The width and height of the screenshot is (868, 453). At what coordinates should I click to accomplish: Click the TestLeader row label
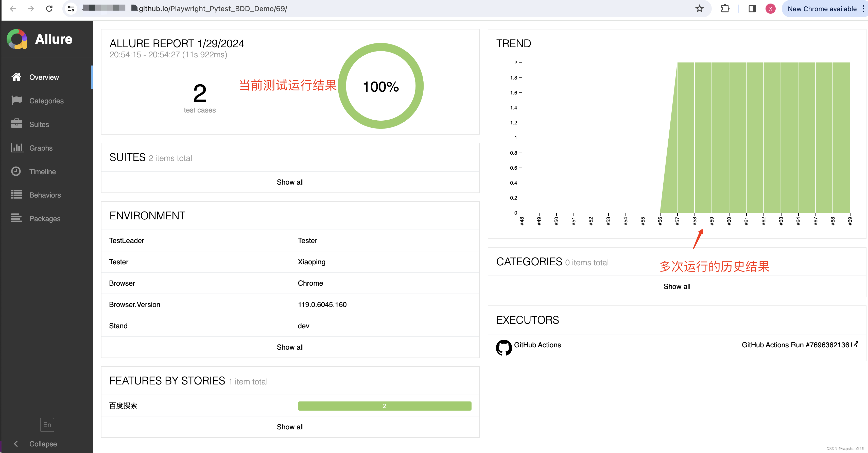126,240
